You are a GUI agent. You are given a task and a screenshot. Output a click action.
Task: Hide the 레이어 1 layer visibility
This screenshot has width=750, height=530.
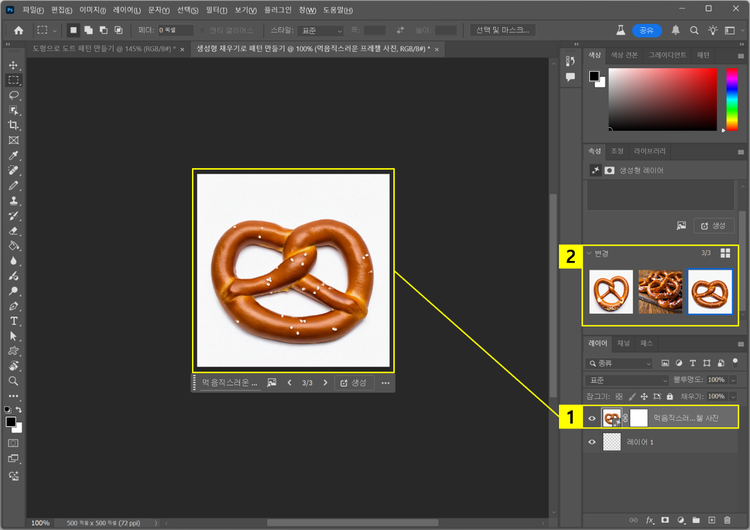(593, 441)
